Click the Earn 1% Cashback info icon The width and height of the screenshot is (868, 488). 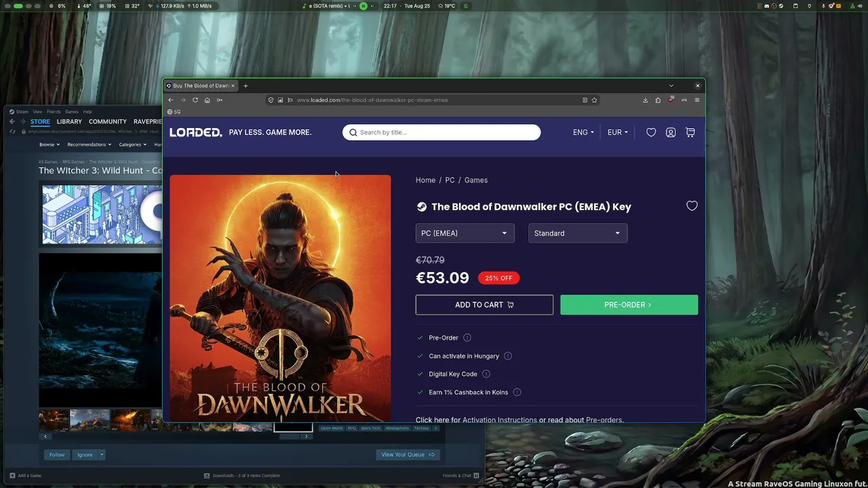click(517, 392)
